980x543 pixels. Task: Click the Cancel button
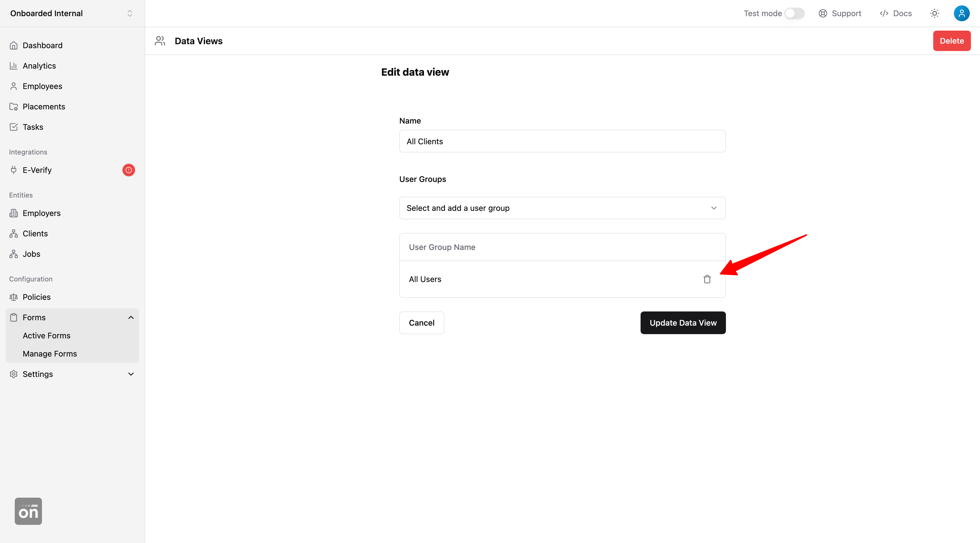pyautogui.click(x=421, y=323)
